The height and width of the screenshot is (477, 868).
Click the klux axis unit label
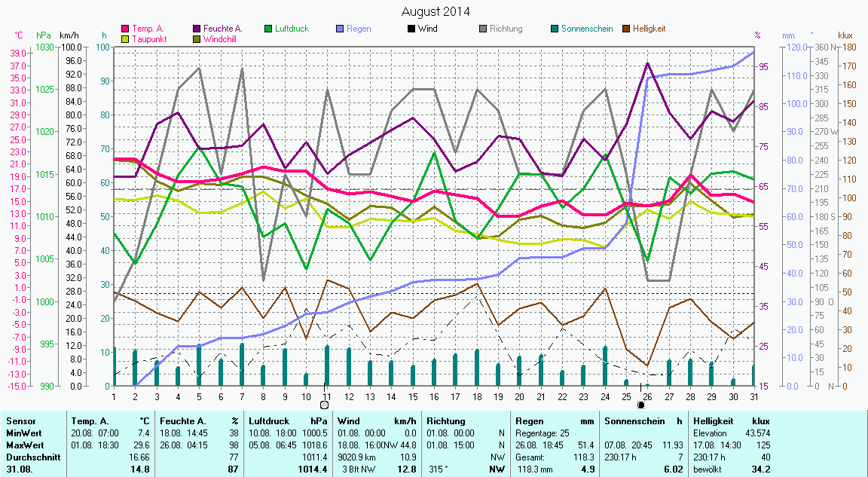(x=845, y=35)
